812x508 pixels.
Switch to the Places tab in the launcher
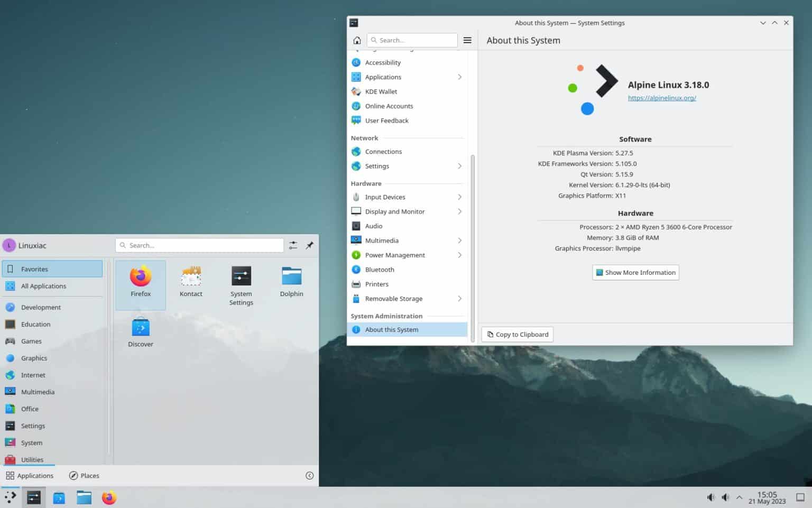pyautogui.click(x=84, y=475)
